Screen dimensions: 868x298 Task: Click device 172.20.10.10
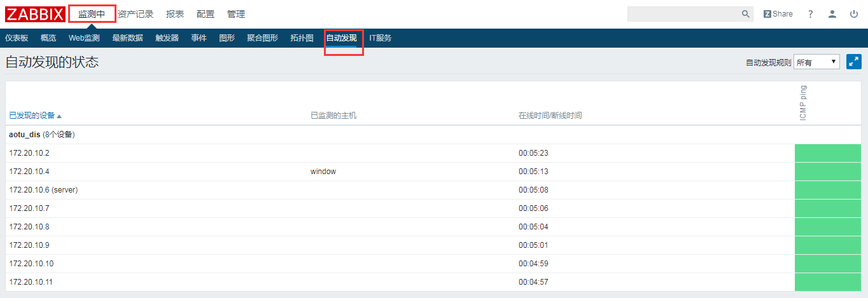[x=31, y=264]
